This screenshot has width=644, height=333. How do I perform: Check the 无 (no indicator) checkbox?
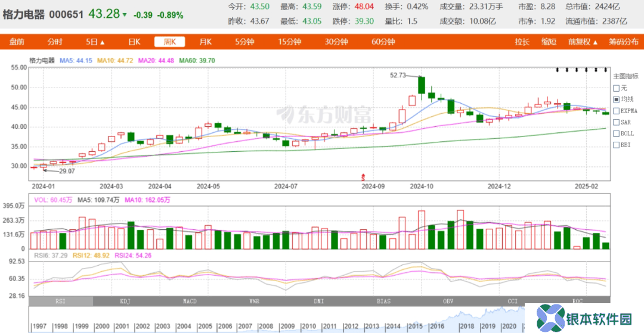(x=616, y=88)
